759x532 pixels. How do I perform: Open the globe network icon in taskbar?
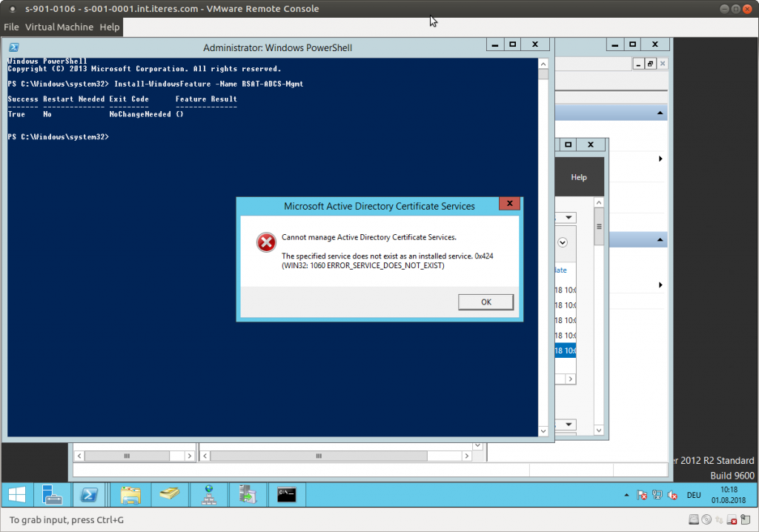pyautogui.click(x=208, y=495)
